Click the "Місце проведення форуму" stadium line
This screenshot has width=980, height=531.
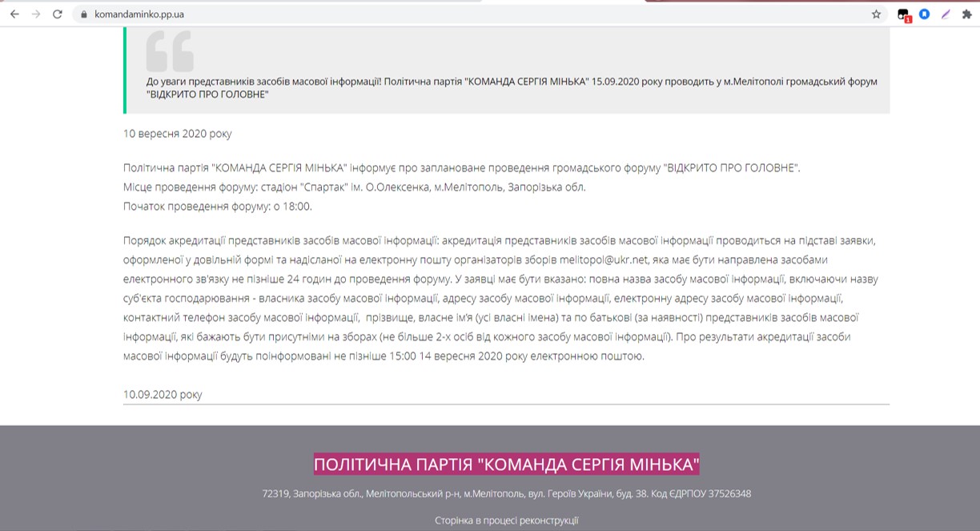[x=354, y=187]
